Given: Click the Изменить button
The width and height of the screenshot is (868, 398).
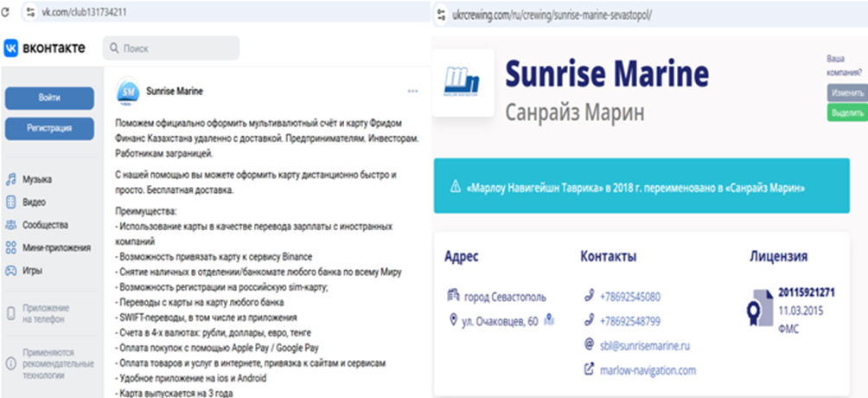Looking at the screenshot, I should click(x=847, y=93).
